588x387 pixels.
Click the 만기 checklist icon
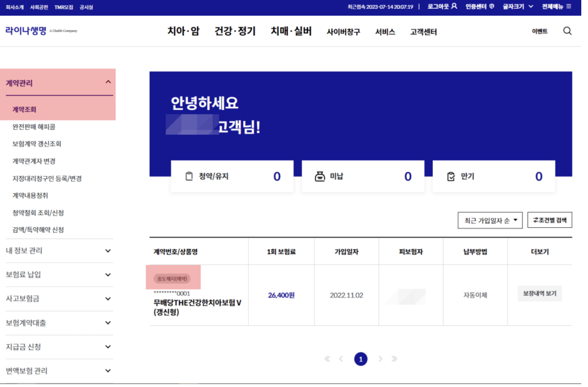click(451, 176)
